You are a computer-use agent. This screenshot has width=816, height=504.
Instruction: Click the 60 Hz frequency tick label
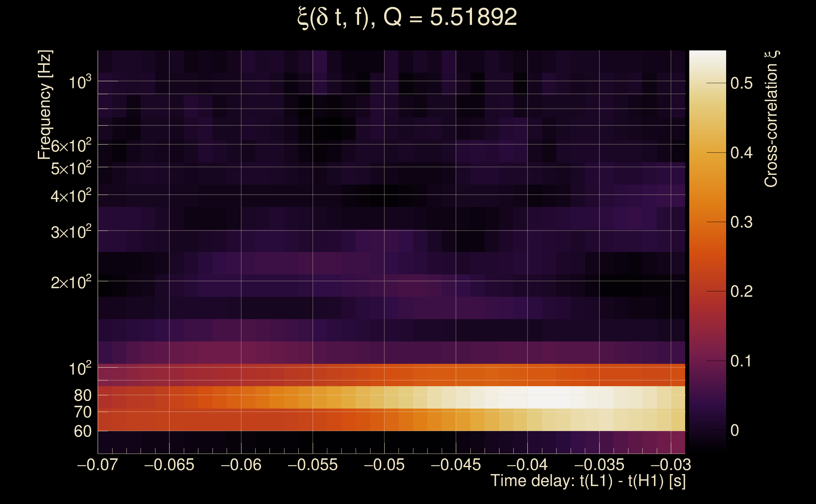[x=82, y=431]
